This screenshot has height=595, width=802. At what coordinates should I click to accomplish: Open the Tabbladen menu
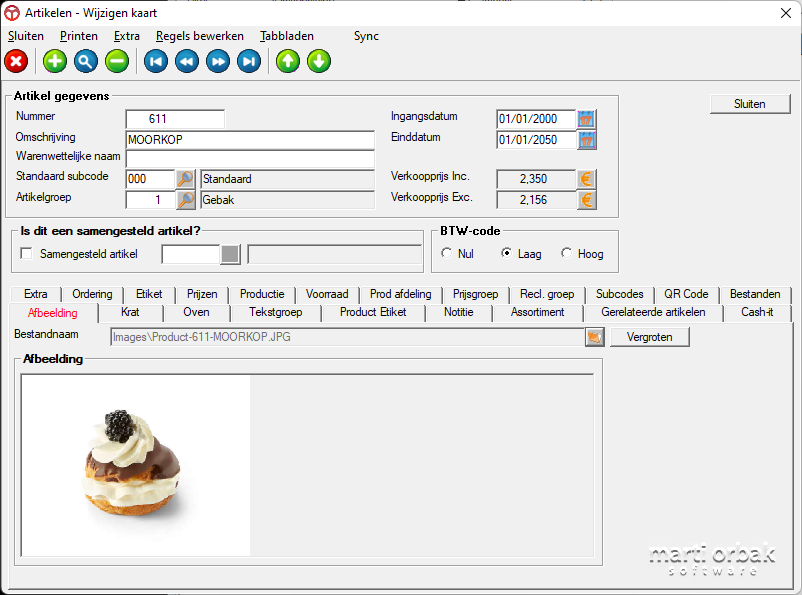[286, 36]
